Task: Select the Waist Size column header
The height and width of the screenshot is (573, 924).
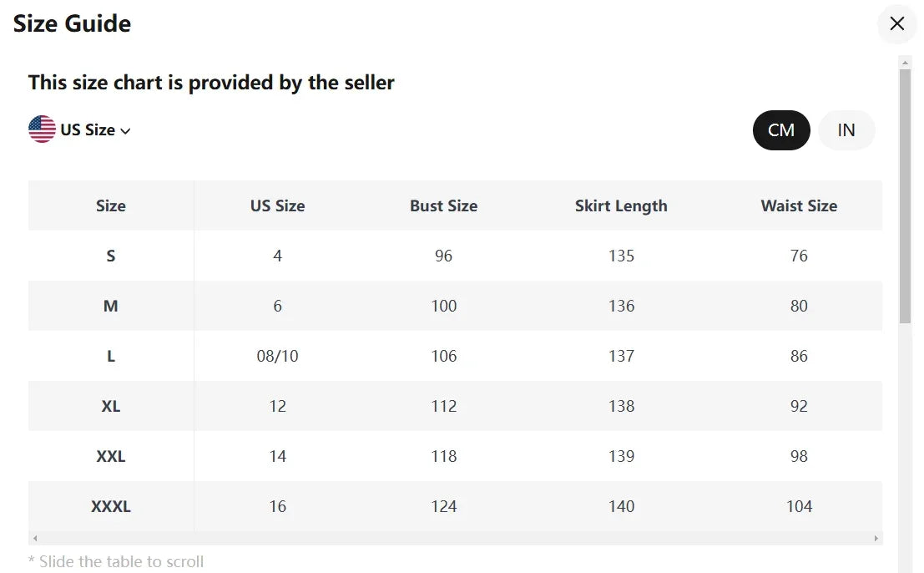Action: pyautogui.click(x=798, y=205)
